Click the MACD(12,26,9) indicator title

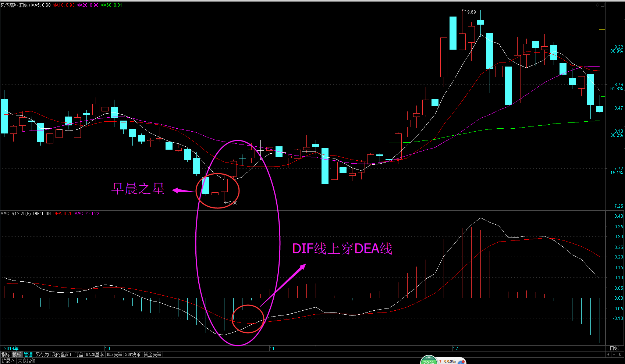click(15, 214)
